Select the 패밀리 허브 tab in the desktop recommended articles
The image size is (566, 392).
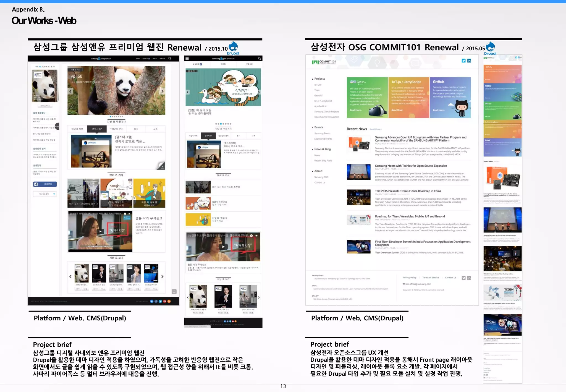click(77, 129)
